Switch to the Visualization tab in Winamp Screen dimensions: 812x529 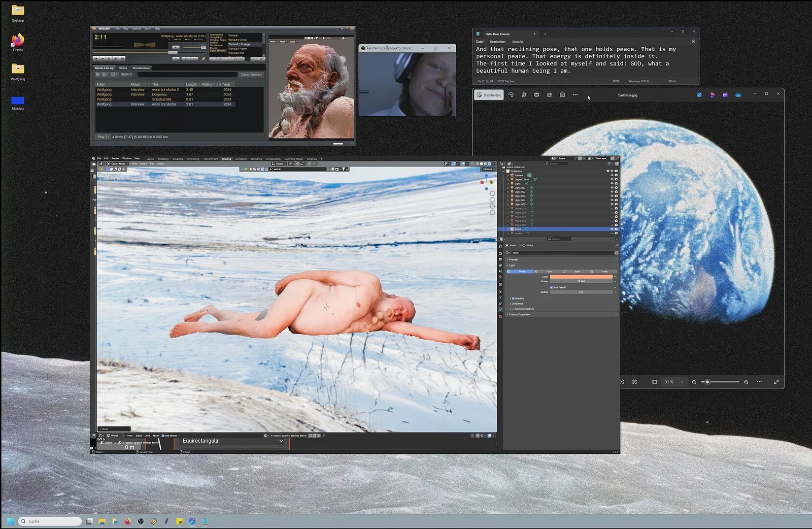pyautogui.click(x=141, y=68)
